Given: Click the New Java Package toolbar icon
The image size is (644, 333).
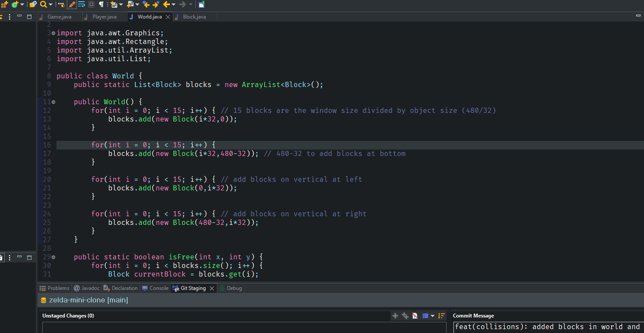Looking at the screenshot, I should pos(5,4).
